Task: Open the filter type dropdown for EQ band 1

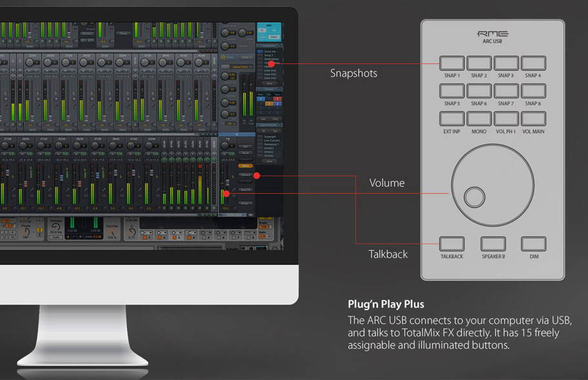Action: [146, 233]
